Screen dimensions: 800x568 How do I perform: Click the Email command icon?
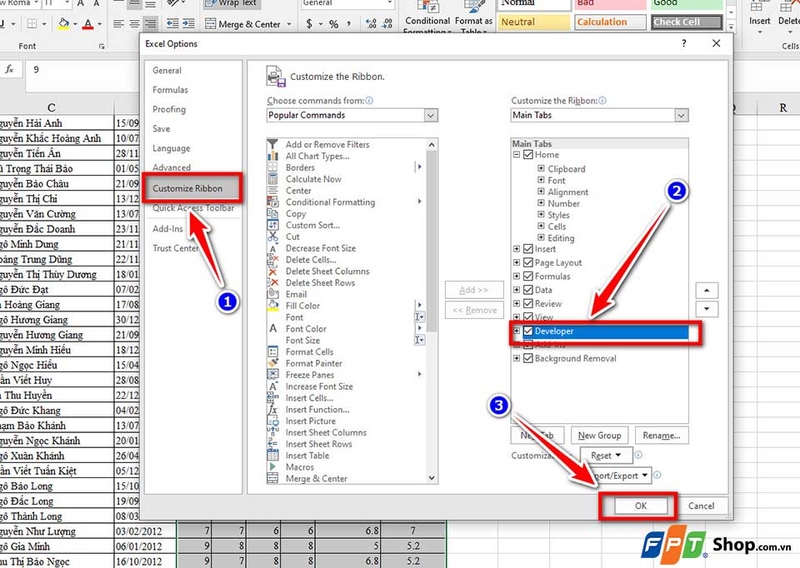click(x=273, y=294)
